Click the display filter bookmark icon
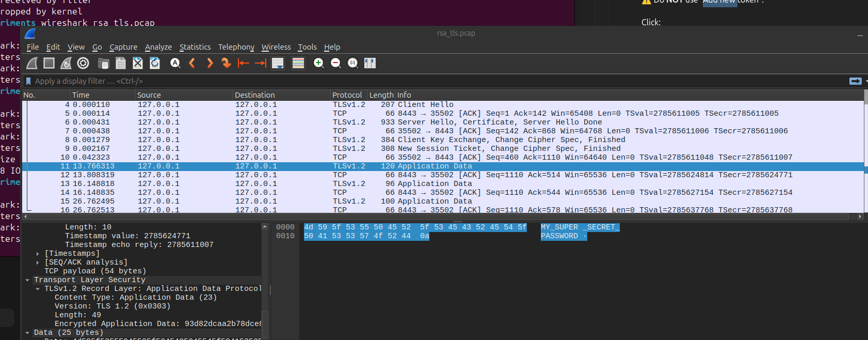This screenshot has width=868, height=340. click(28, 81)
